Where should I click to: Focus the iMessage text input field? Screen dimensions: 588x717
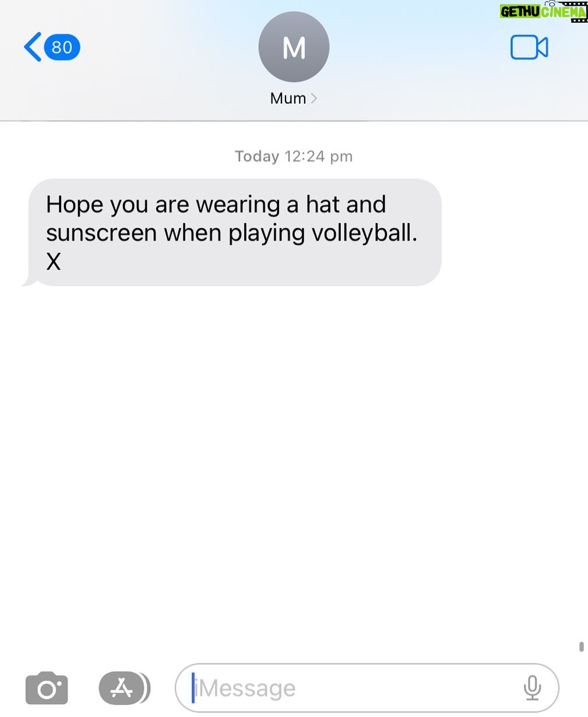click(x=367, y=688)
